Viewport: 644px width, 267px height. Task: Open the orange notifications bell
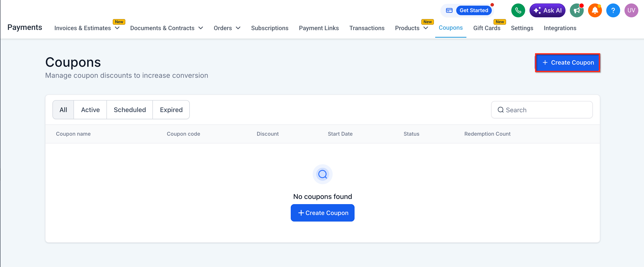tap(595, 10)
